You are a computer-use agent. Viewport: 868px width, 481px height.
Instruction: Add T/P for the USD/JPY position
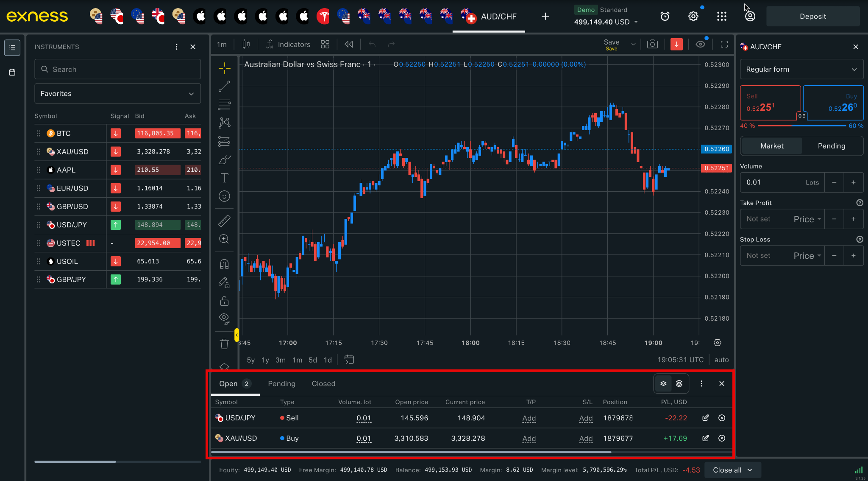click(529, 418)
